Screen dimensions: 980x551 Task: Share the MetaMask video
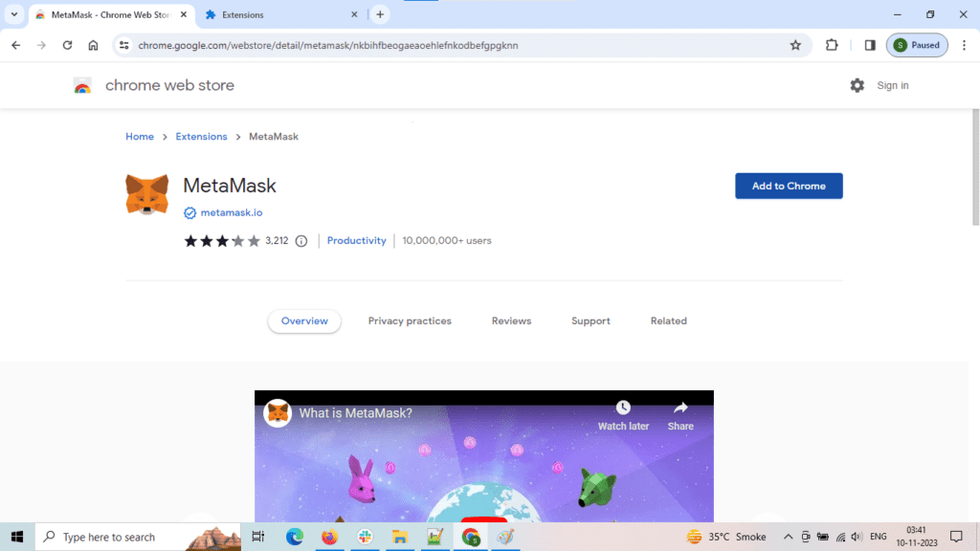[x=680, y=415]
